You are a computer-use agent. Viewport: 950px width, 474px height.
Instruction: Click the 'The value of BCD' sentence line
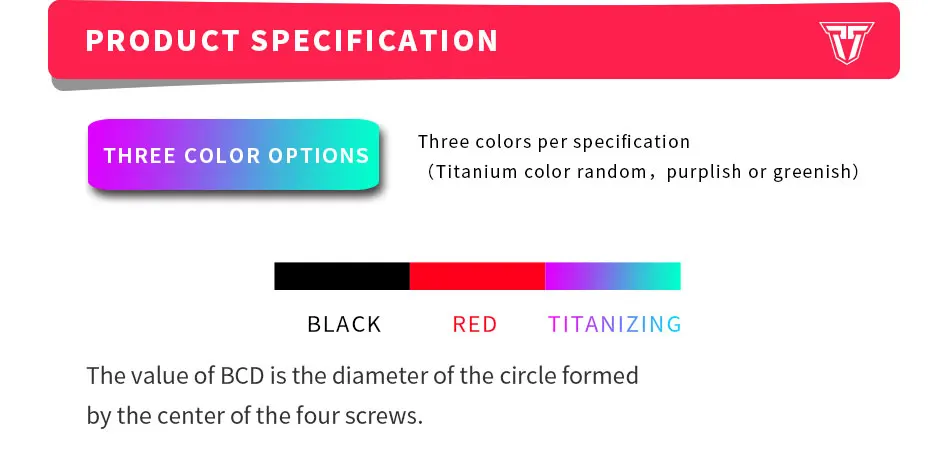362,376
